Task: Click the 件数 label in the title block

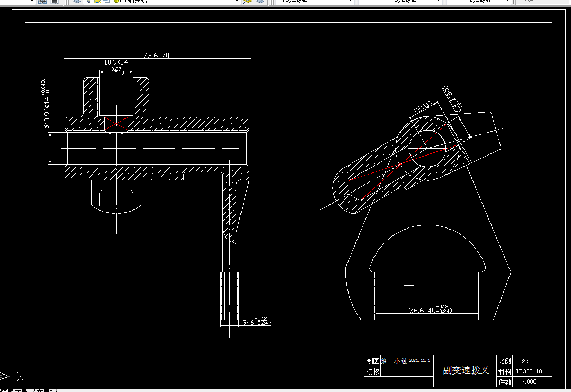Action: coord(505,382)
